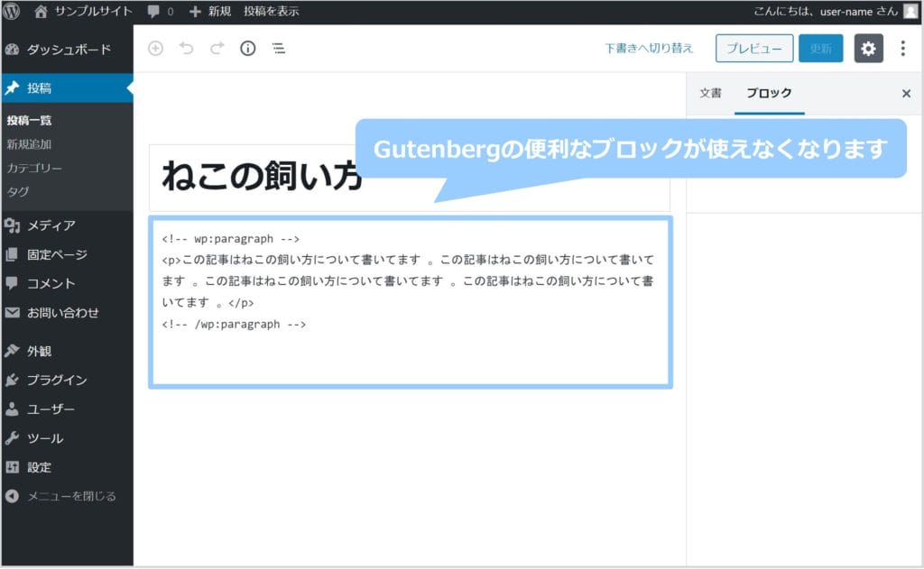924x569 pixels.
Task: Switch to the 文書 tab
Action: [711, 93]
